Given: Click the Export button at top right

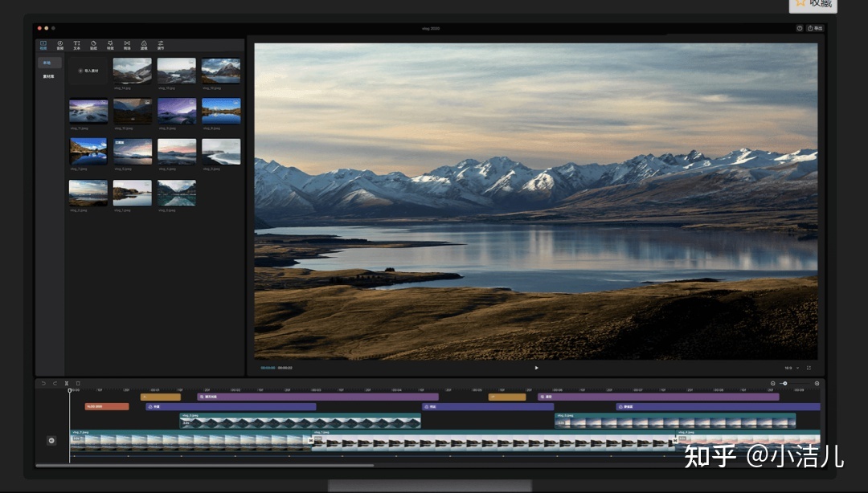Looking at the screenshot, I should [x=815, y=28].
